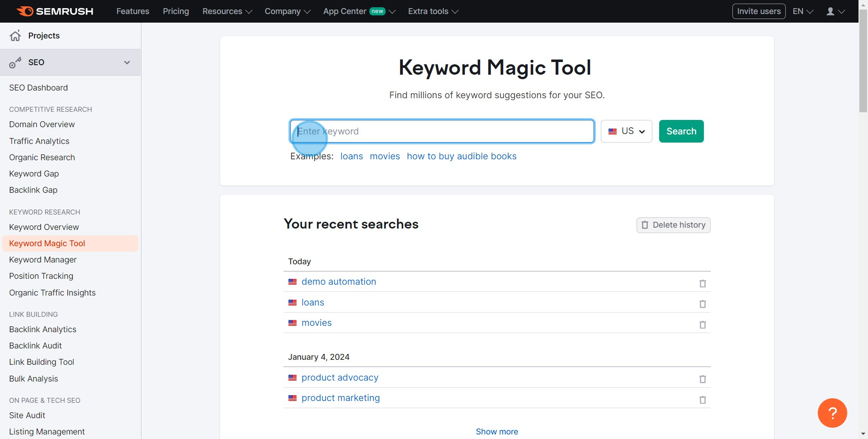
Task: Open recent search loans
Action: click(313, 302)
